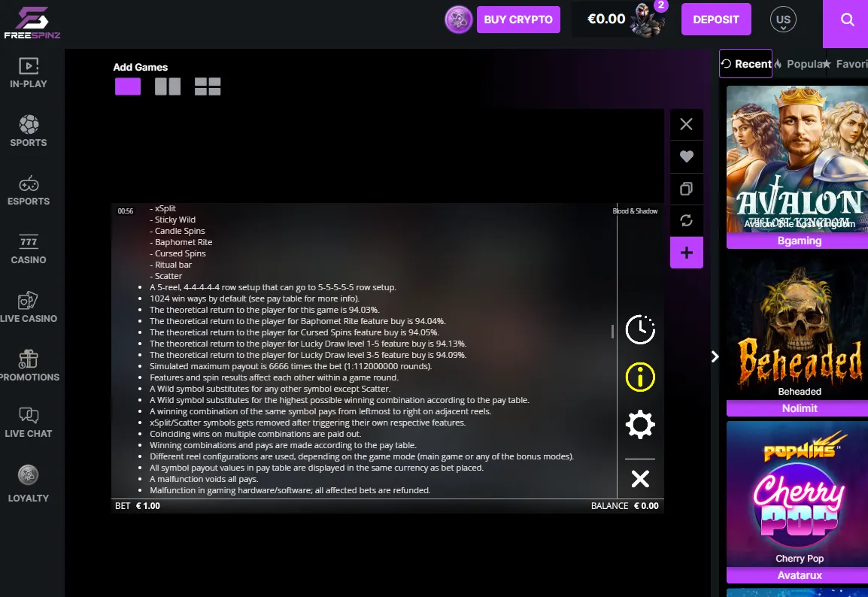Screen dimensions: 868x597
Task: Switch to the Popular games tab
Action: [x=799, y=64]
